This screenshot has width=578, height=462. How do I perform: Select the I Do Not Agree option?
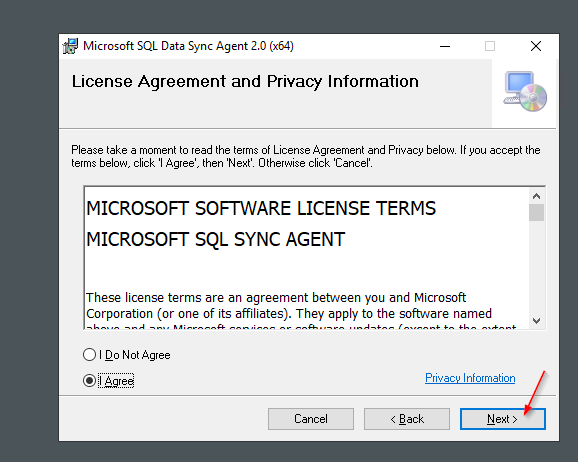click(x=90, y=355)
